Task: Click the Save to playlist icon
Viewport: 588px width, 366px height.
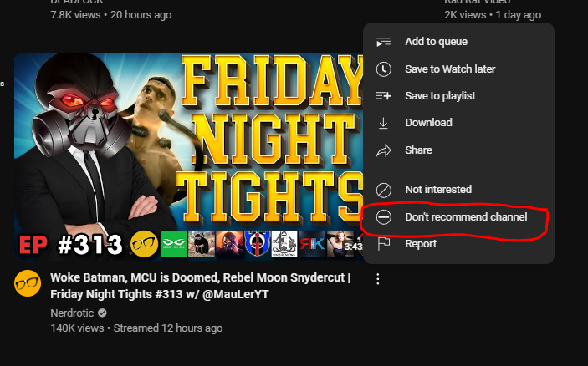Action: (383, 96)
